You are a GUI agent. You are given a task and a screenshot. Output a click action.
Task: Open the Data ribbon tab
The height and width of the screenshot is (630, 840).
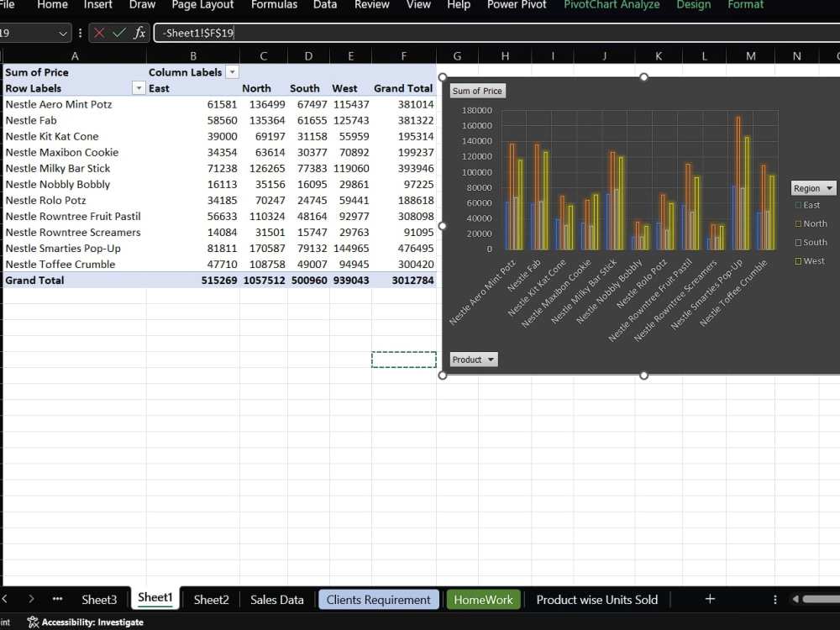point(325,5)
